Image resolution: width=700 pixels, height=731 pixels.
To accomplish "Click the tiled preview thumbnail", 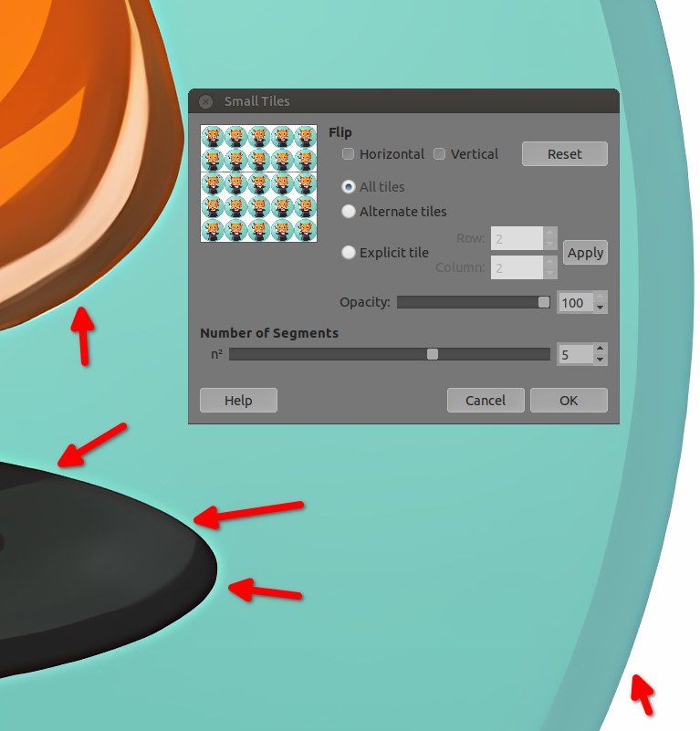I will (259, 183).
